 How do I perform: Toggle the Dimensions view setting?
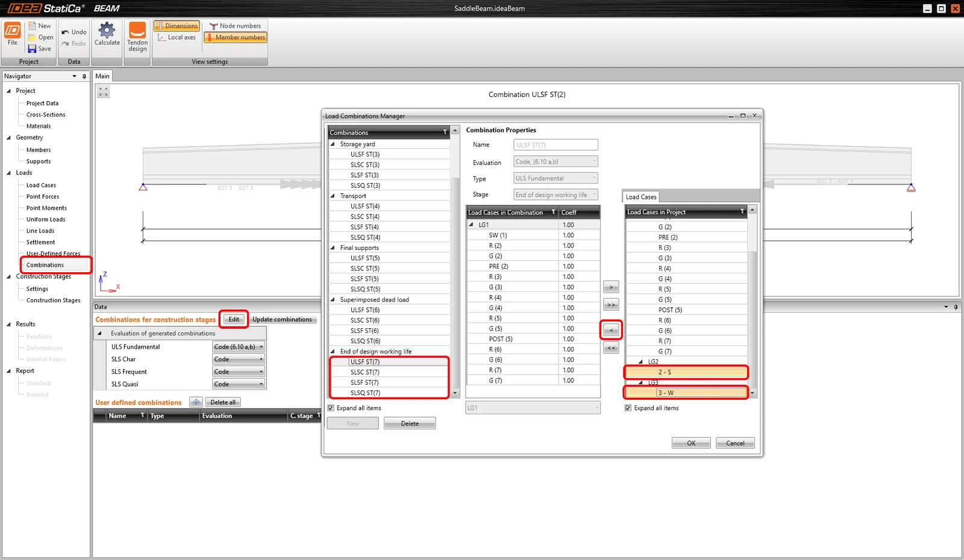click(177, 26)
